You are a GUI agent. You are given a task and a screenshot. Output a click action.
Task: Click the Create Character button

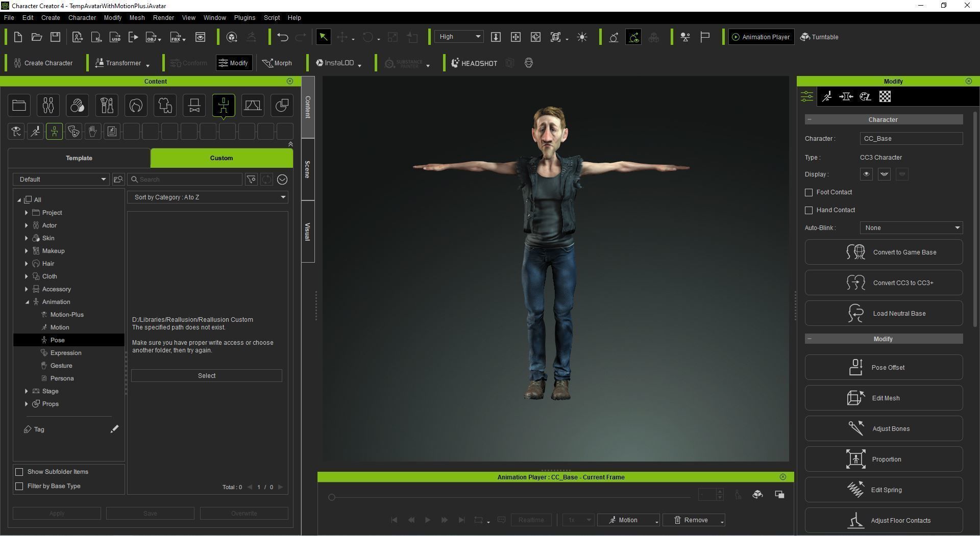[43, 63]
